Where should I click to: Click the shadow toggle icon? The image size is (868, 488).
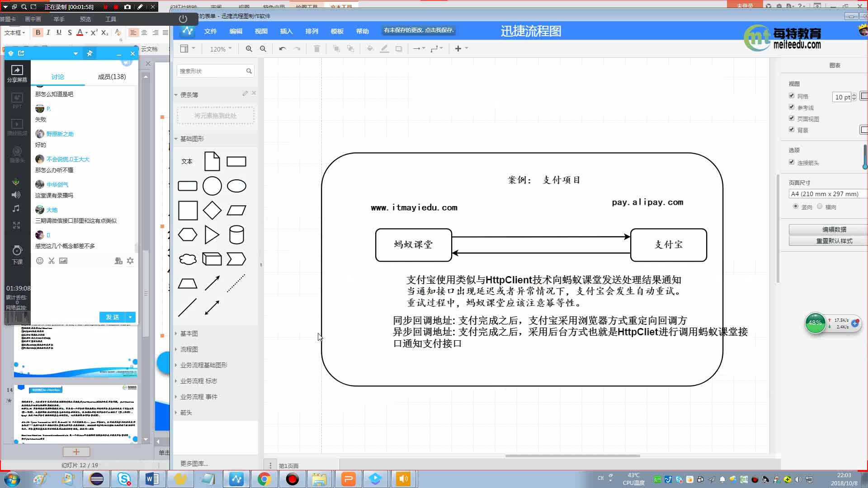pyautogui.click(x=399, y=49)
